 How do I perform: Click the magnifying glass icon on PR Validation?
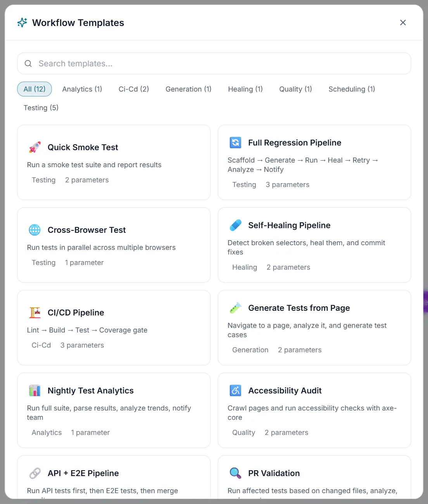click(x=235, y=473)
